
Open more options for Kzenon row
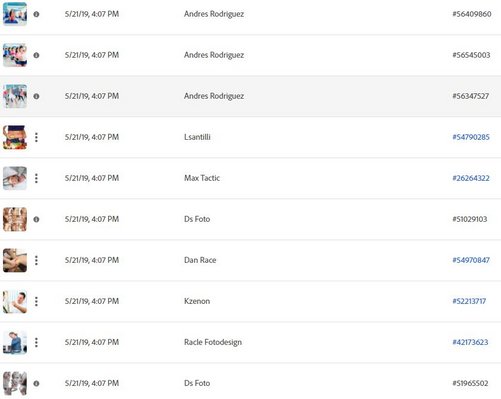click(x=36, y=301)
